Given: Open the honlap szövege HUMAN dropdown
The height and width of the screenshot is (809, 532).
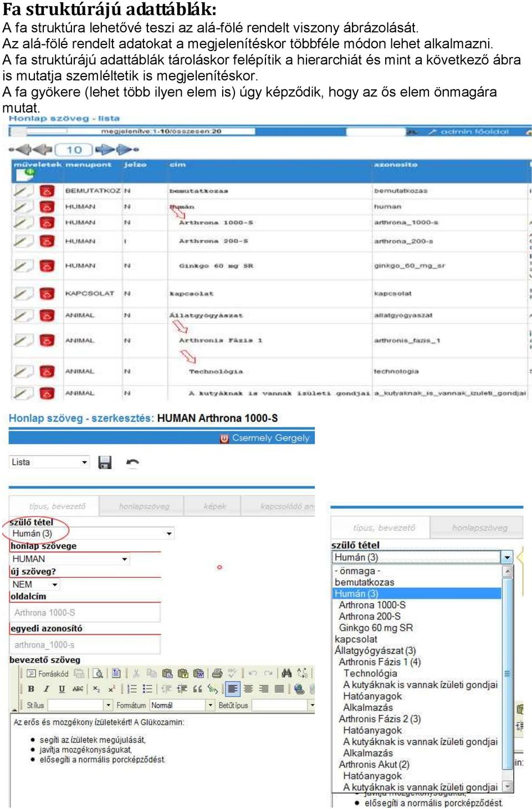Looking at the screenshot, I should tap(70, 559).
